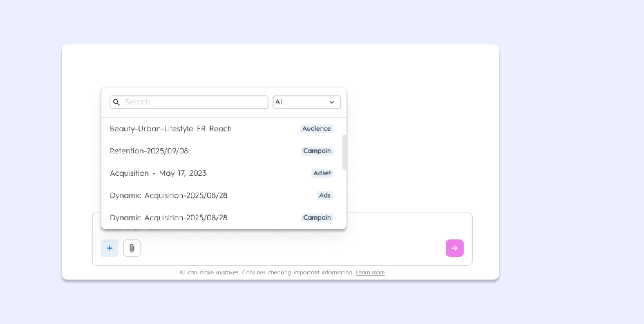
Task: Click the Audience badge next to Beauty-Urban-Lifestyle
Action: [316, 129]
